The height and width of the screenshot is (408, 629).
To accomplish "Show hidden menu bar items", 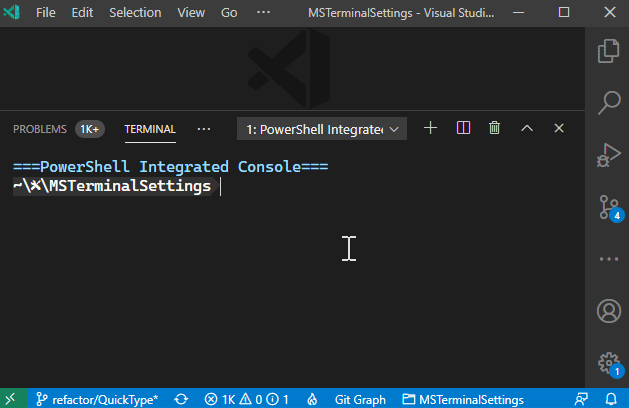I will [263, 13].
